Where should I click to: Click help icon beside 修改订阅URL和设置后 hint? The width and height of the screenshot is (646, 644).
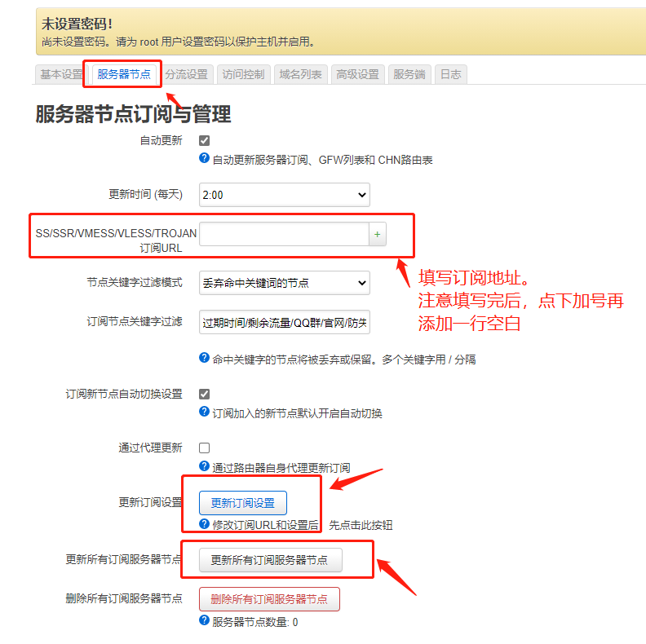[x=204, y=524]
